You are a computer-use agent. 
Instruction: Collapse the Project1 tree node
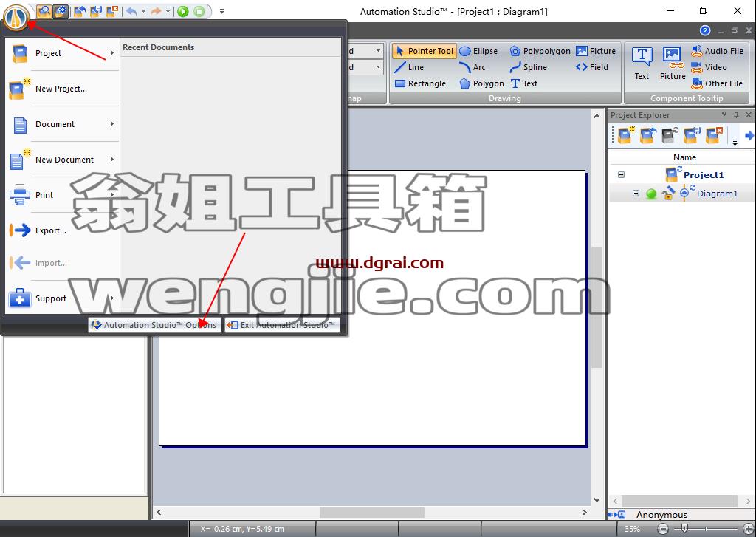pos(621,174)
